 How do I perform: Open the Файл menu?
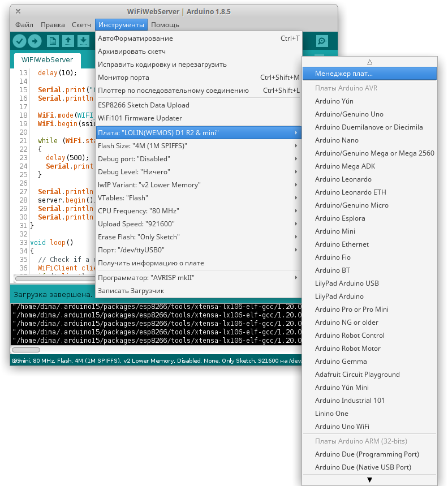24,25
